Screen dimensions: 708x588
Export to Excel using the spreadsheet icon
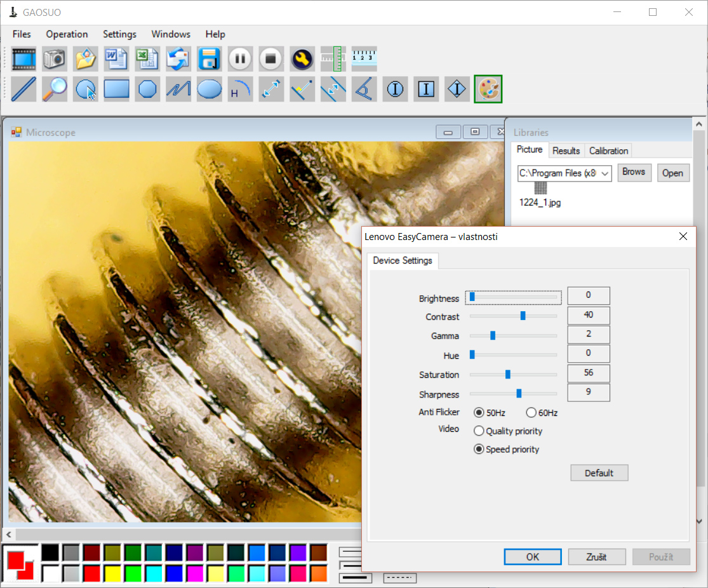pyautogui.click(x=147, y=58)
